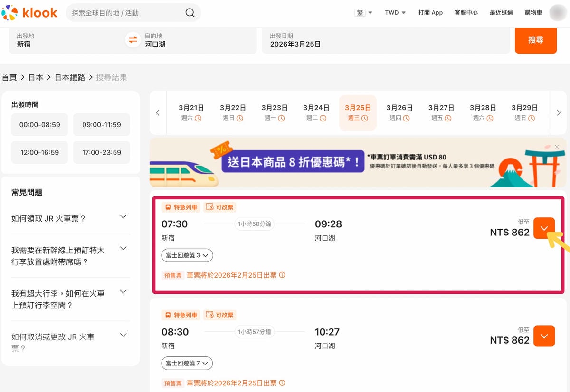Screen dimensions: 570x392
Task: Edit departure station 新宿 field
Action: click(x=66, y=40)
